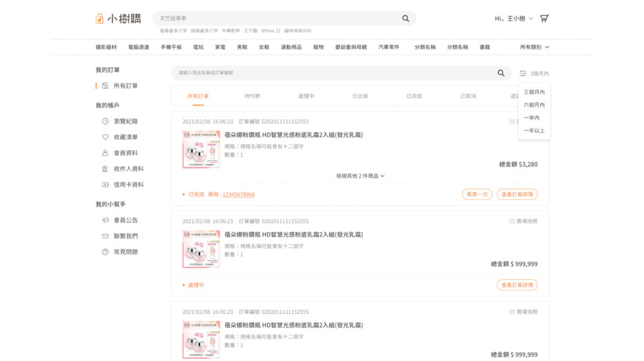Viewport: 644px width, 361px height.
Task: Open the 王小樹 account dropdown
Action: pos(514,19)
